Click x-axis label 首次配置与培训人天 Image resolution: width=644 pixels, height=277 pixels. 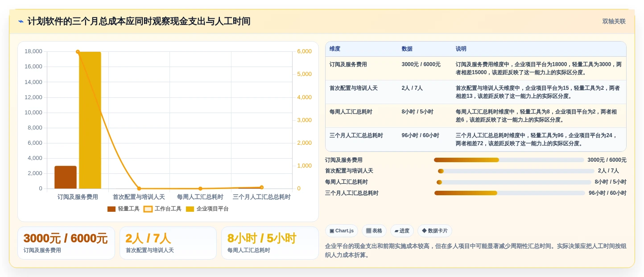click(139, 197)
